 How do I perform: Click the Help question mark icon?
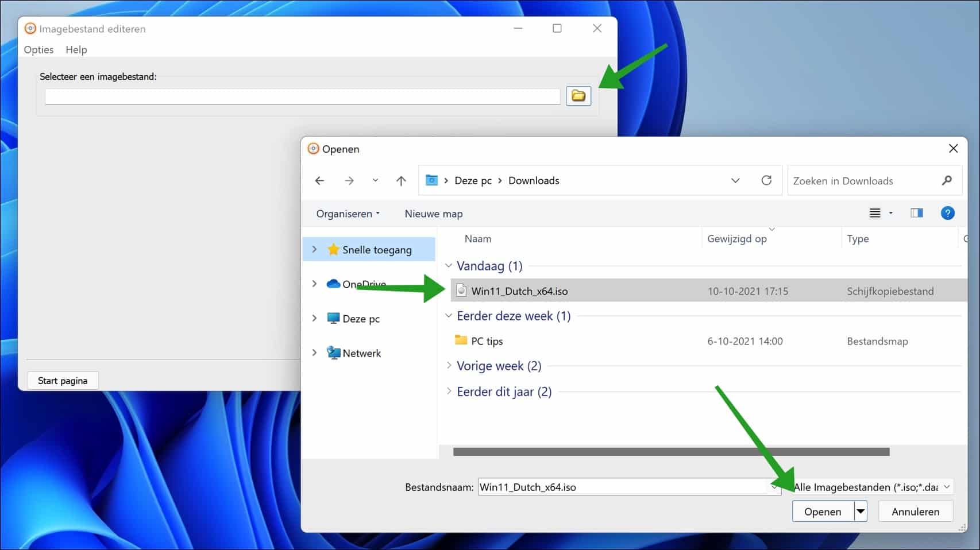point(947,213)
